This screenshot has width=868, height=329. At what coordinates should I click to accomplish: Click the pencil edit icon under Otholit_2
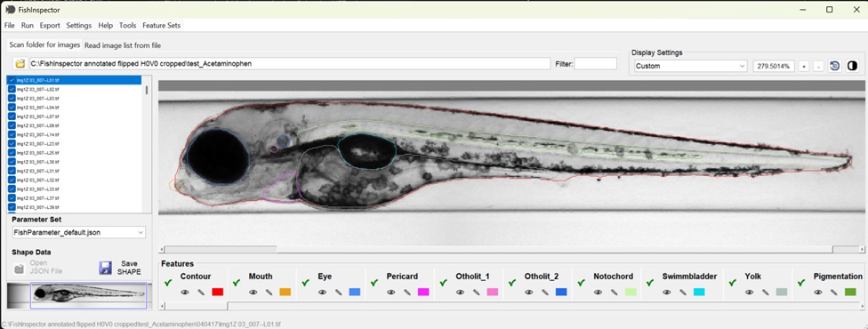(544, 292)
